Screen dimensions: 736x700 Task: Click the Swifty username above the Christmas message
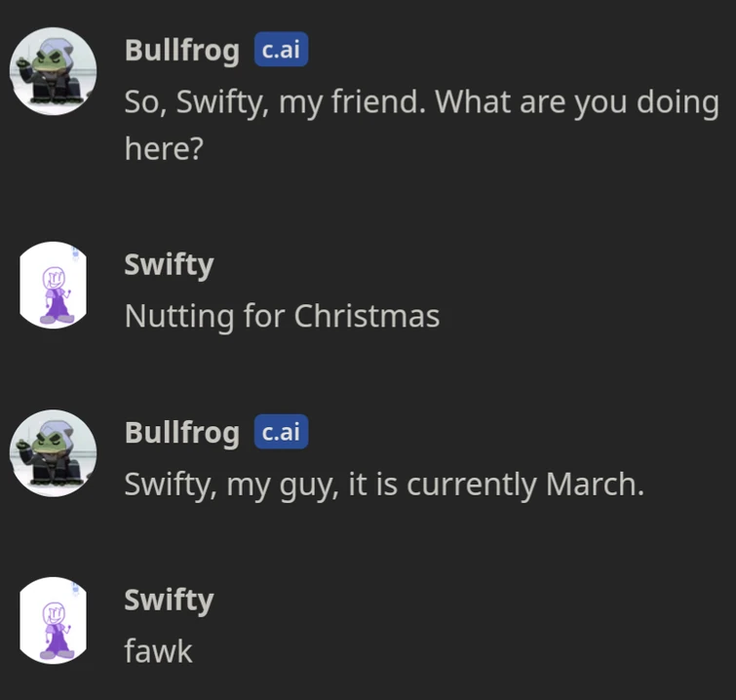click(x=169, y=264)
